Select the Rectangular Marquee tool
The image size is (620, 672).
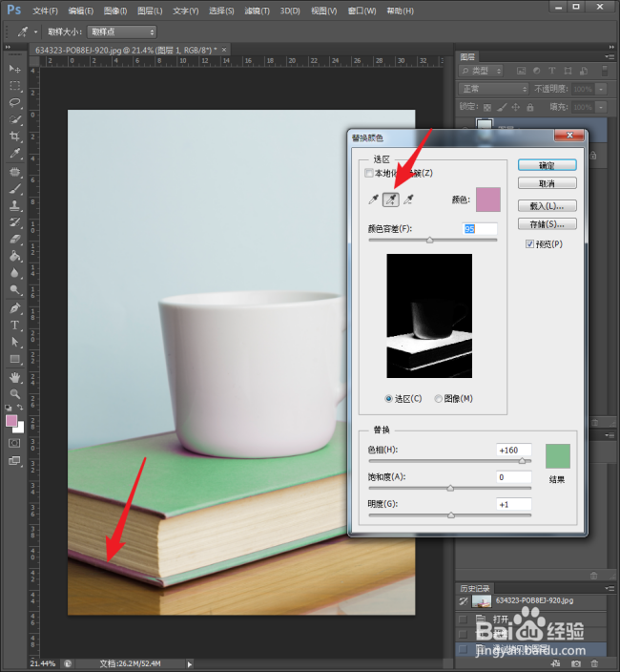15,86
